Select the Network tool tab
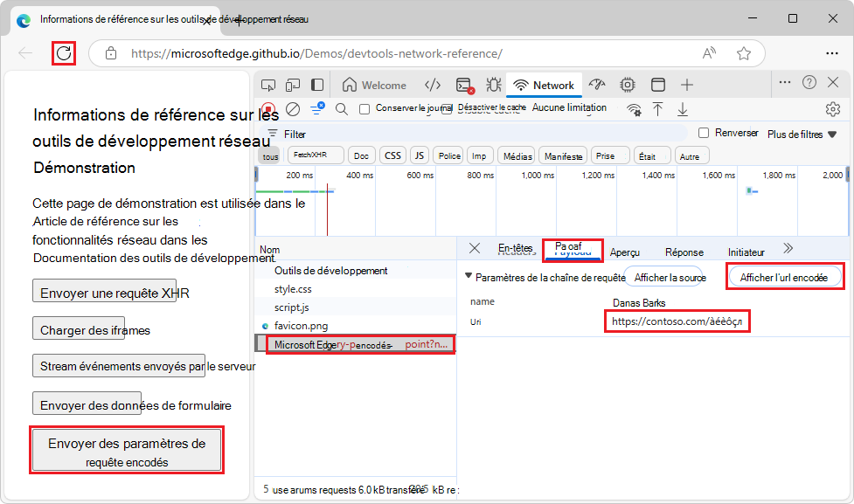The height and width of the screenshot is (504, 854). (544, 85)
